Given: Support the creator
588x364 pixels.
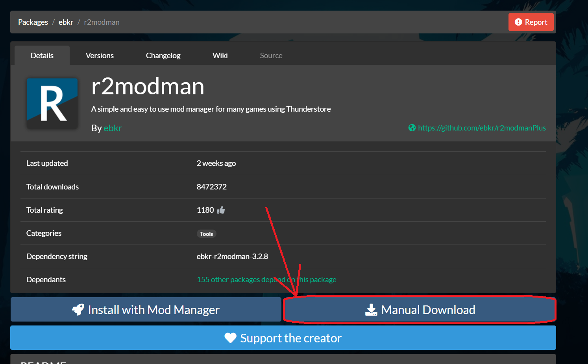Looking at the screenshot, I should coord(283,338).
